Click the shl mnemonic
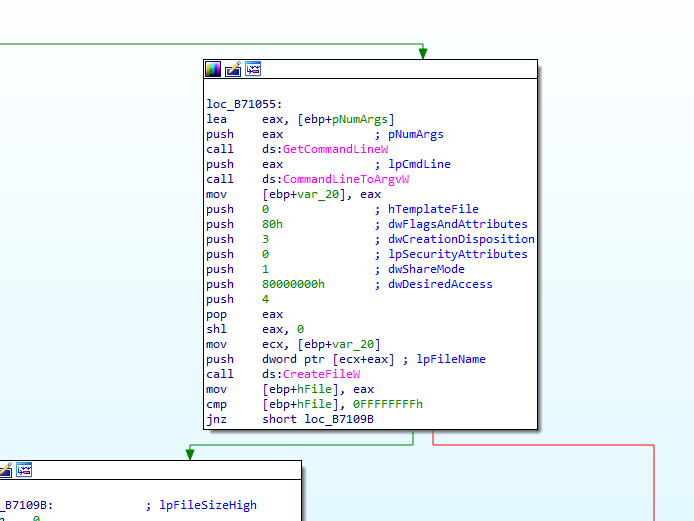Viewport: 694px width, 521px height. point(216,329)
